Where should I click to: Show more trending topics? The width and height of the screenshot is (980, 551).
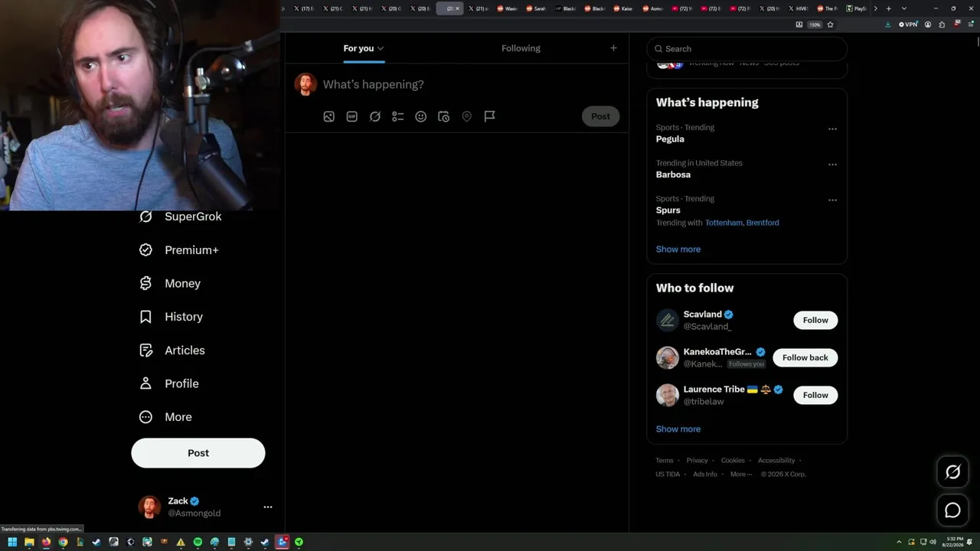click(678, 249)
